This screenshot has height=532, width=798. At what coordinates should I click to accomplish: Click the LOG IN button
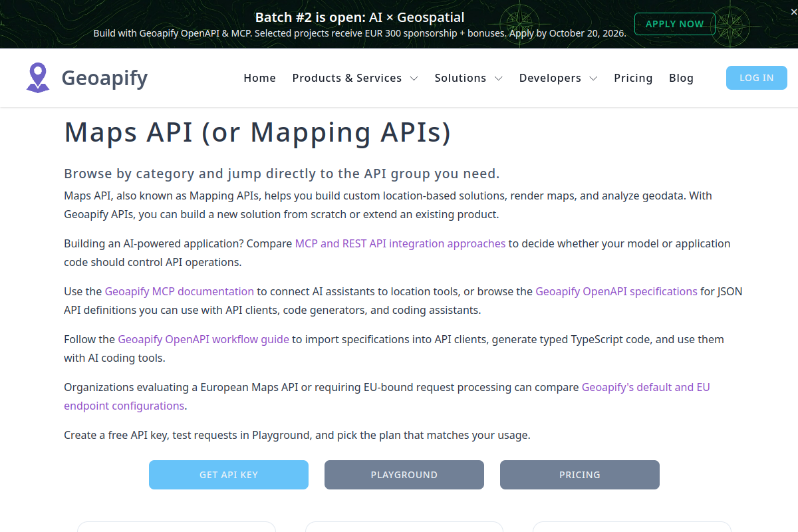[x=757, y=78]
